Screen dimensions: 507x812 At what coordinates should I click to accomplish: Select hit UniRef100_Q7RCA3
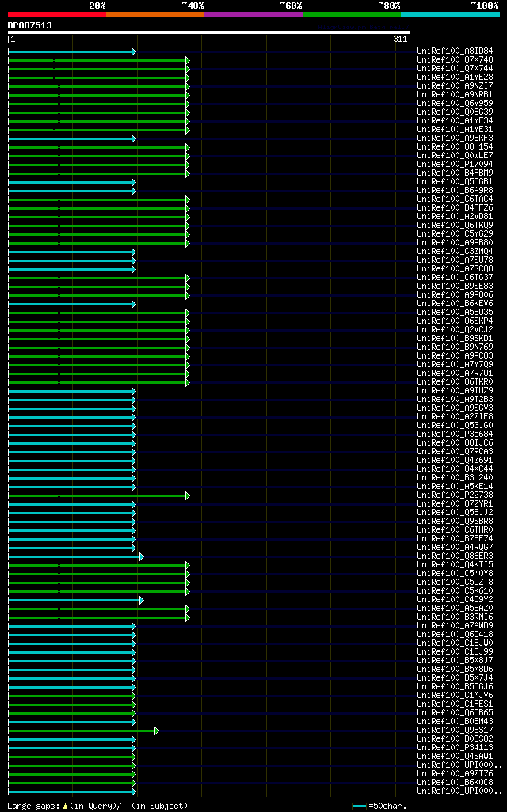point(455,452)
